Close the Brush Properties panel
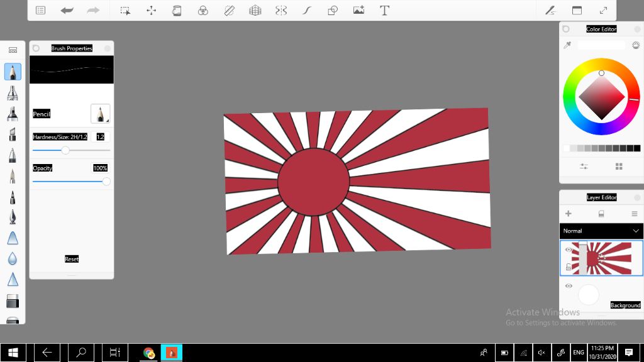This screenshot has width=644, height=362. tap(107, 48)
